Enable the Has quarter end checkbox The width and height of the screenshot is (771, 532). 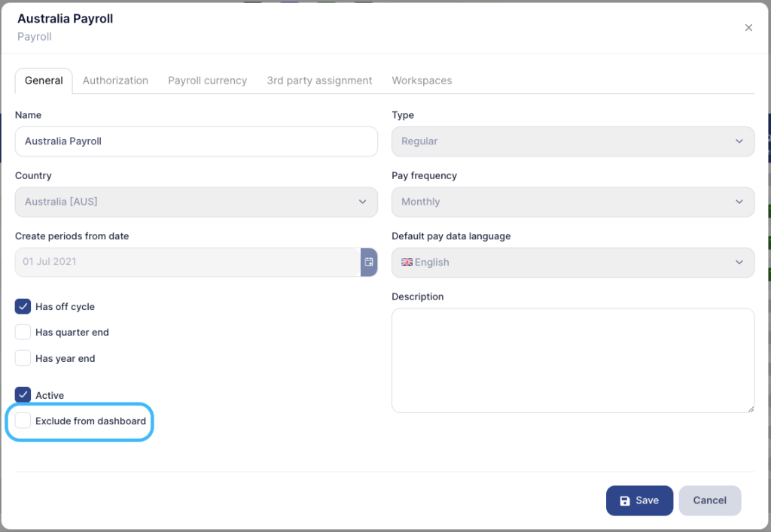(x=23, y=332)
